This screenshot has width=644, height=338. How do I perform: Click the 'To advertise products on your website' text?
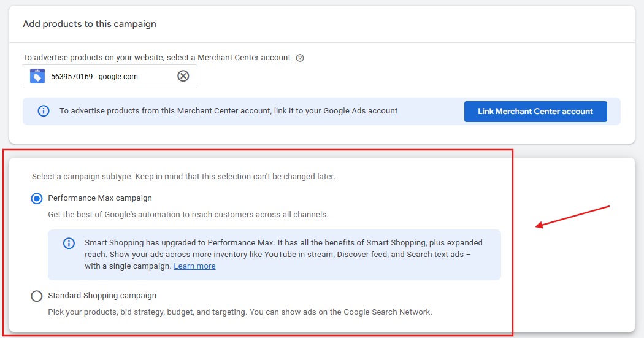(x=156, y=58)
